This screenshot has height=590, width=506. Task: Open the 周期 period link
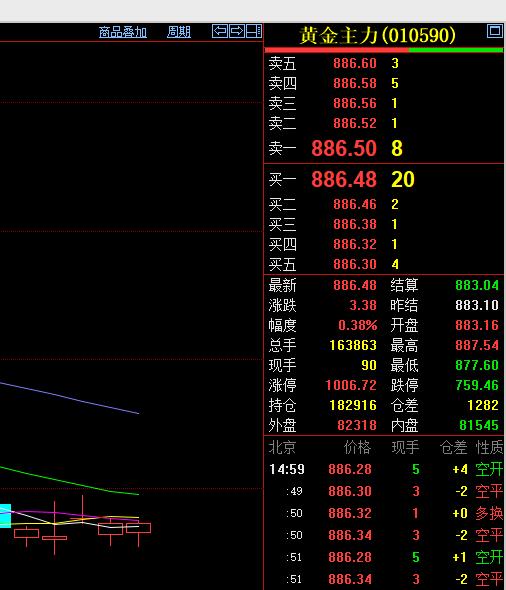pyautogui.click(x=179, y=32)
